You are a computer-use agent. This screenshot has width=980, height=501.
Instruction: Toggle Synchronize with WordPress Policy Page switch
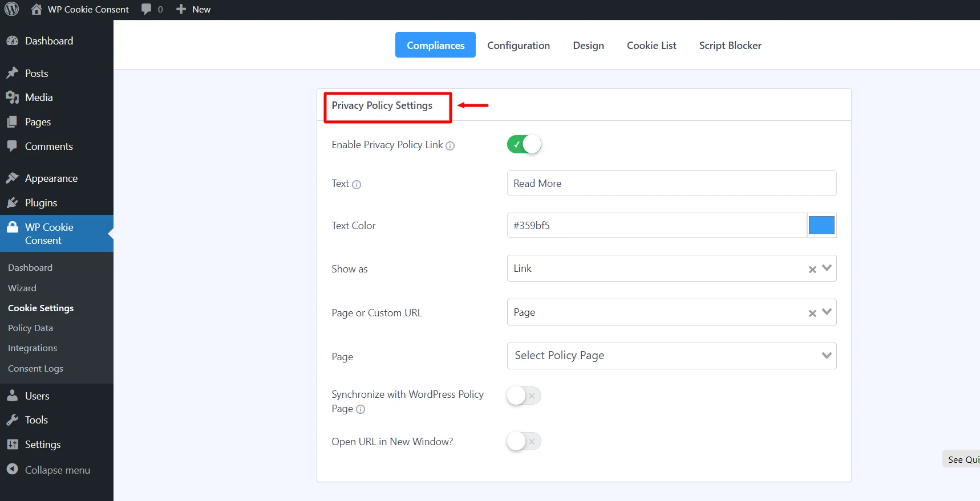coord(524,396)
